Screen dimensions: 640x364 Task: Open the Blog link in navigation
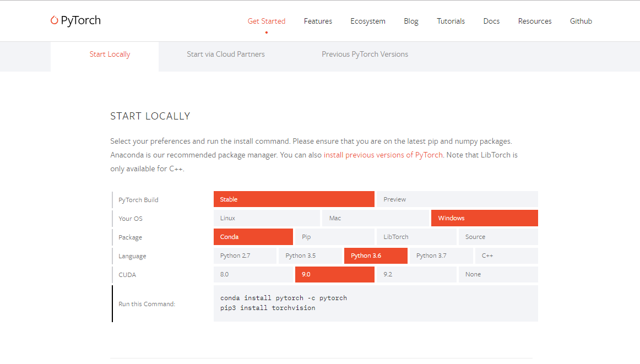click(x=411, y=21)
